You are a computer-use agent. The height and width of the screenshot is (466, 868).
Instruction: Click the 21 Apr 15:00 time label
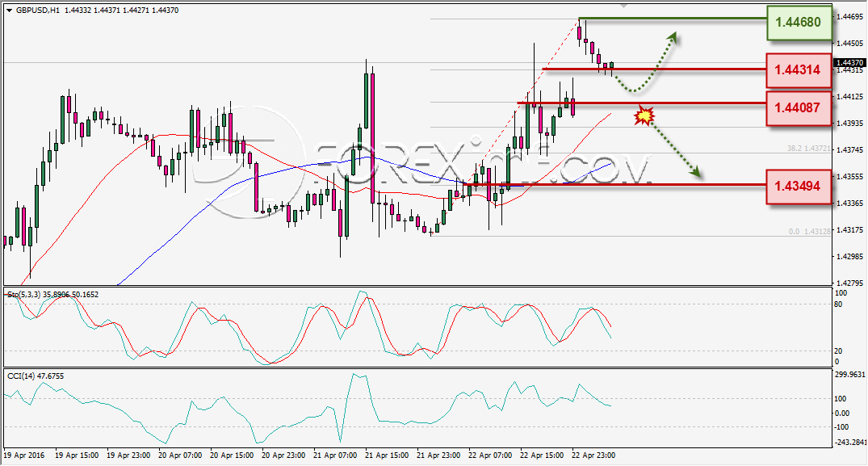pos(387,455)
